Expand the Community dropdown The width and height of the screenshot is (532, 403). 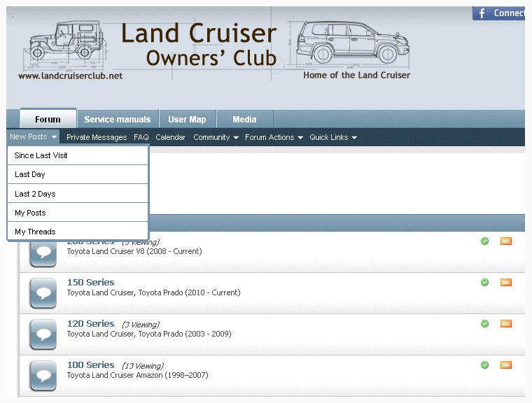216,137
